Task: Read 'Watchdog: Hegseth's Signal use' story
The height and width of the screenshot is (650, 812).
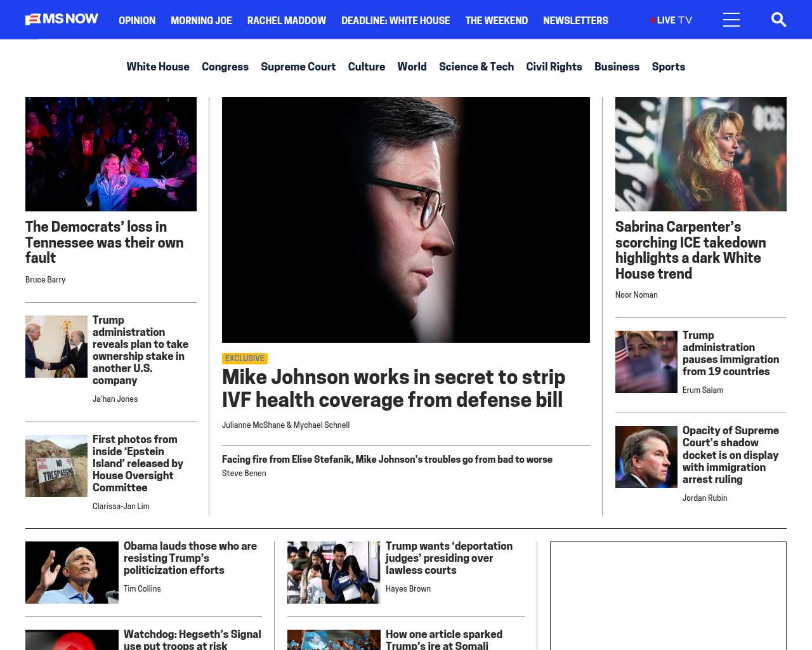Action: click(192, 639)
